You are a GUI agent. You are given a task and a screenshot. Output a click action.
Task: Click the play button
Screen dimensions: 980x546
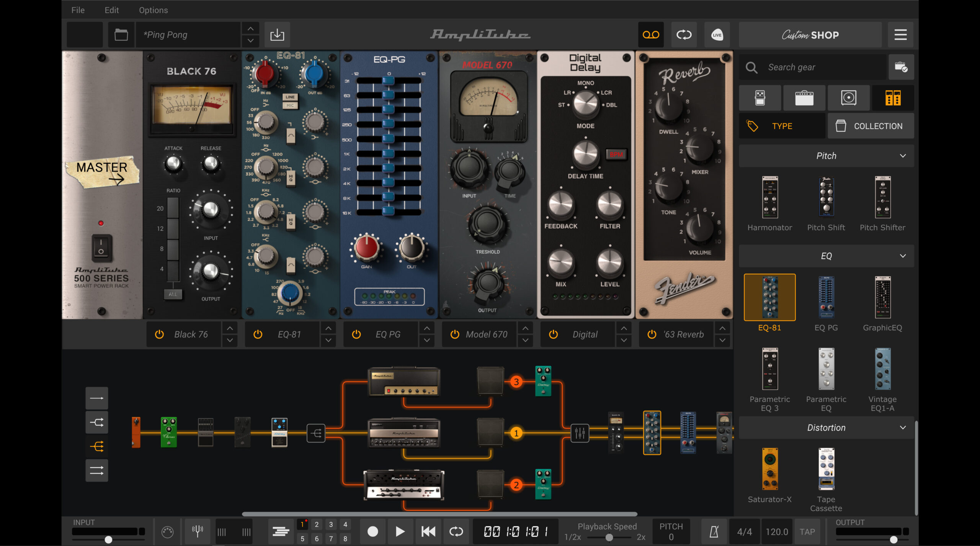click(400, 531)
